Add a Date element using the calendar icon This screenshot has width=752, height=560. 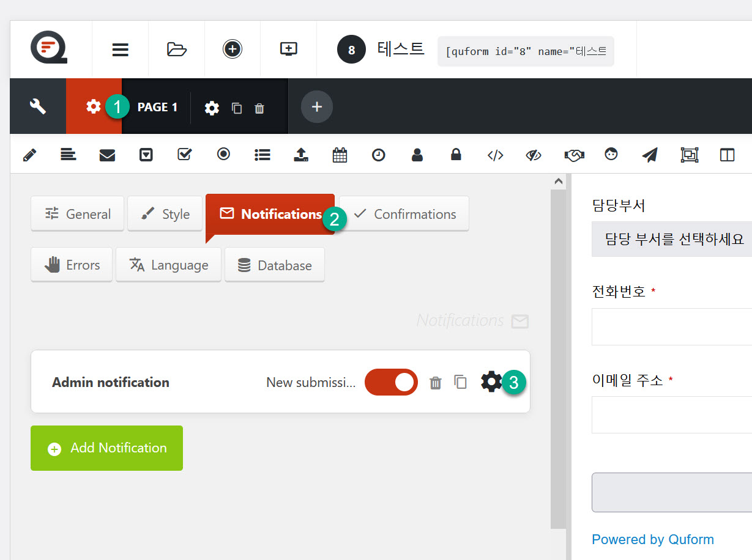pyautogui.click(x=340, y=155)
